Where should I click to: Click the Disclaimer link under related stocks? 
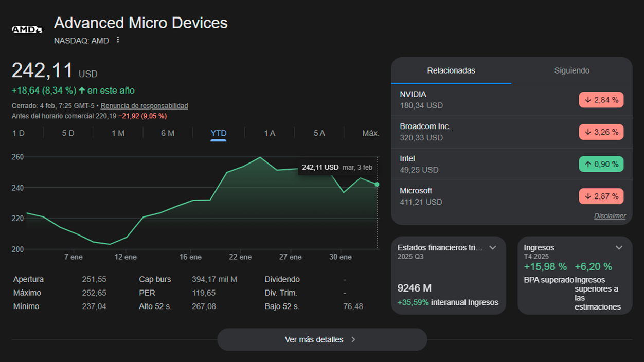tap(610, 215)
